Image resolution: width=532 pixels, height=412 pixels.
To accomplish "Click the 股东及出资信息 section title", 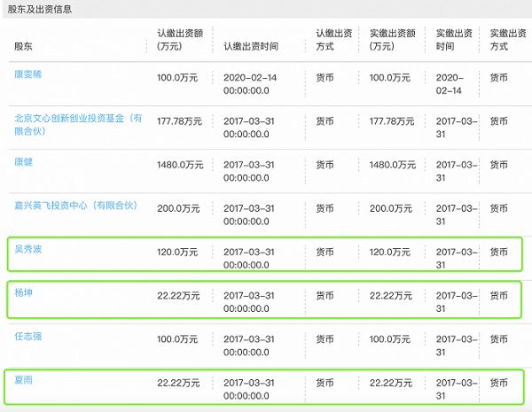I will point(42,10).
